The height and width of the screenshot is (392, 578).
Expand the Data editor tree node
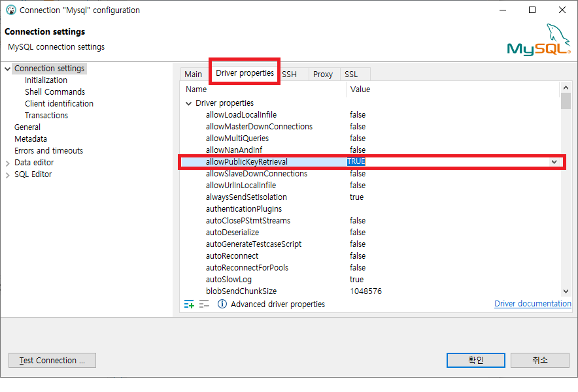7,163
